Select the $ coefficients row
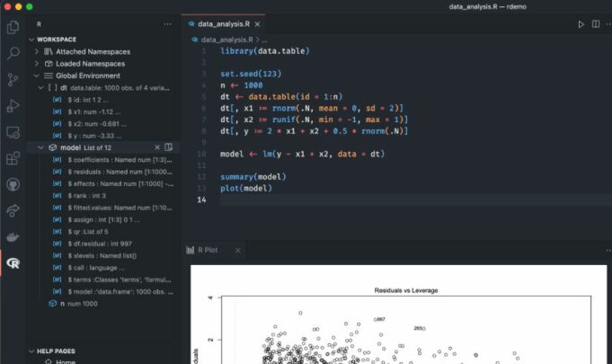This screenshot has width=612, height=364. 103,160
